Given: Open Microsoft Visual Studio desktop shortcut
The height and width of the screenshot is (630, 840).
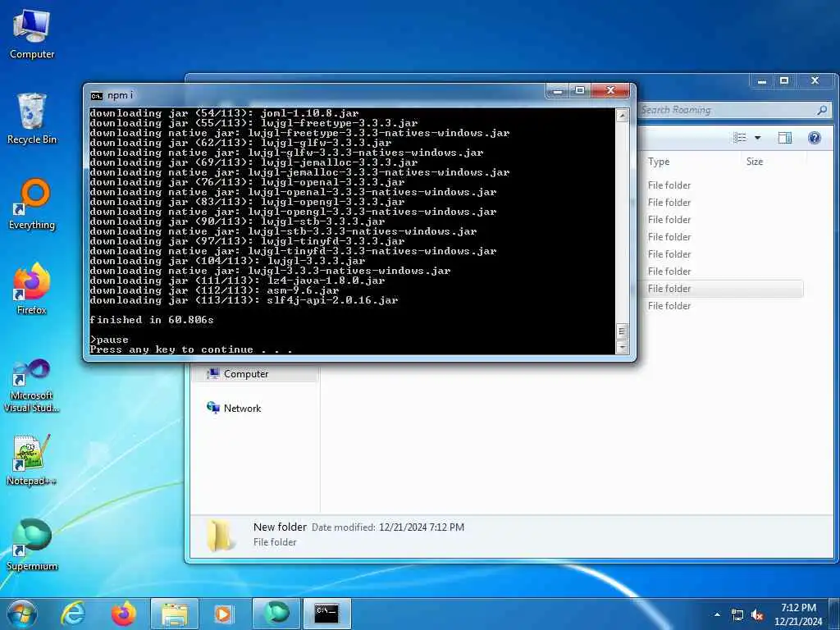Looking at the screenshot, I should pyautogui.click(x=32, y=386).
